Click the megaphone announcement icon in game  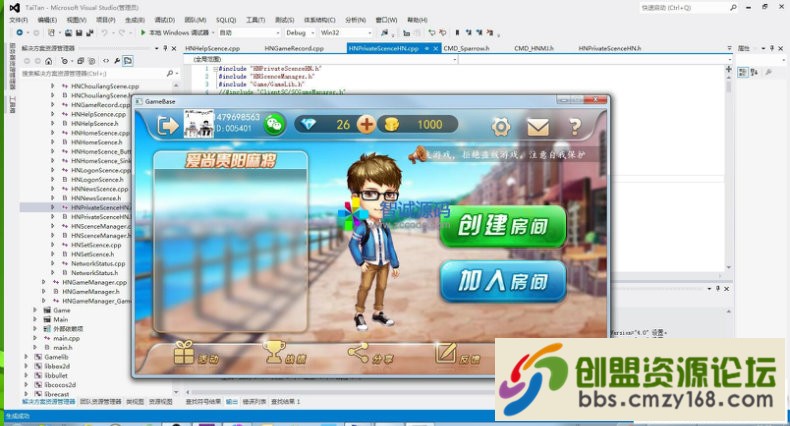(417, 155)
